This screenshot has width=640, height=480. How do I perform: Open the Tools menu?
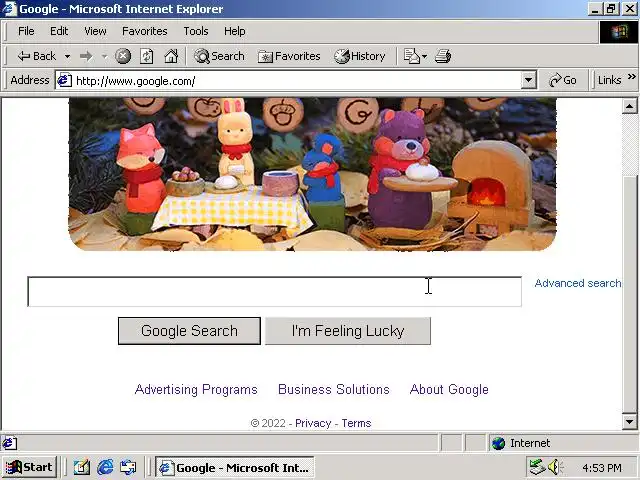(x=196, y=31)
